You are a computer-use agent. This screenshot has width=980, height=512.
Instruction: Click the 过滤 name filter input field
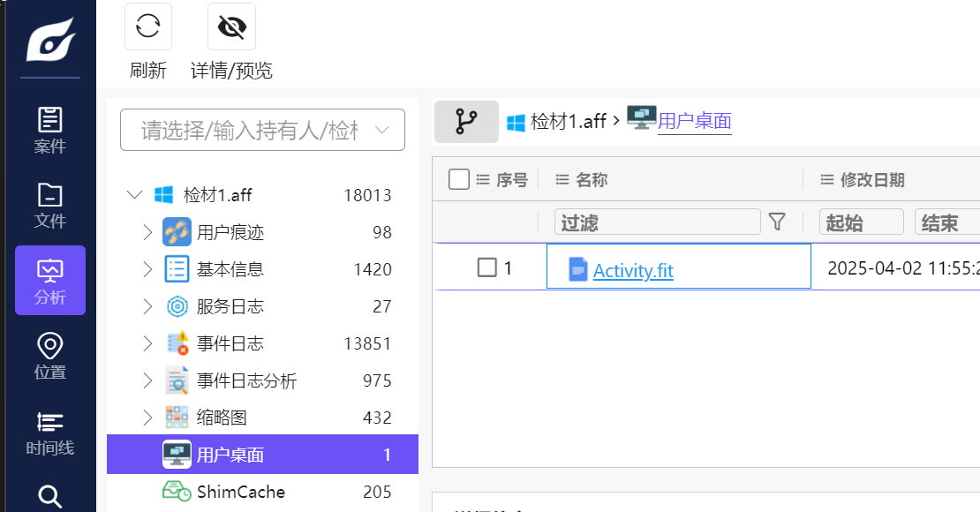(657, 222)
